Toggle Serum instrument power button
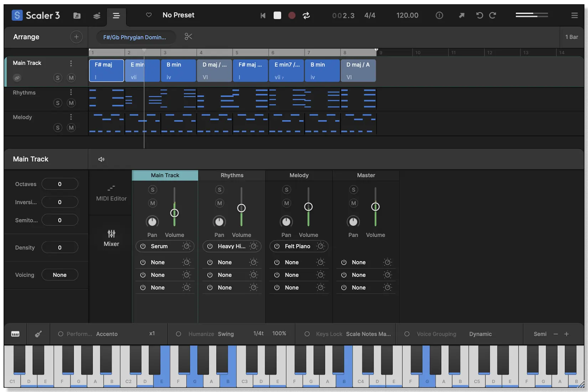The image size is (588, 392). [x=143, y=246]
